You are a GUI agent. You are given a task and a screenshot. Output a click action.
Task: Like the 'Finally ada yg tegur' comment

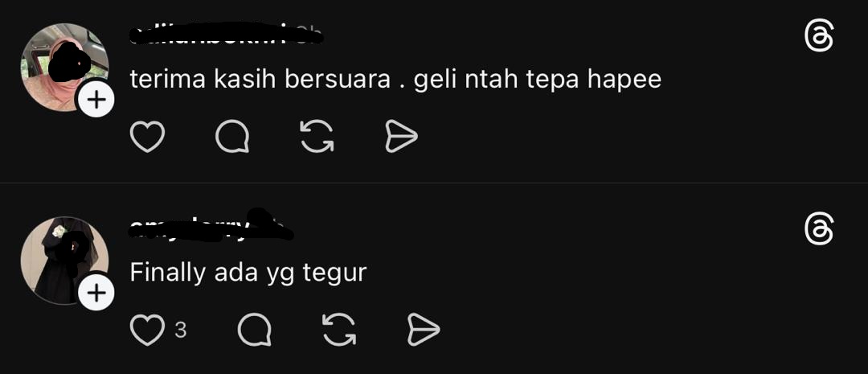pyautogui.click(x=147, y=331)
